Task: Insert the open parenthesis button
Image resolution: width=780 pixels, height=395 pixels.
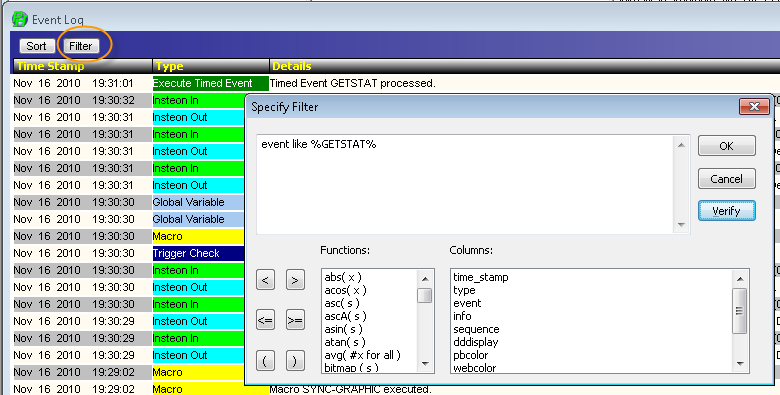Action: coord(265,361)
